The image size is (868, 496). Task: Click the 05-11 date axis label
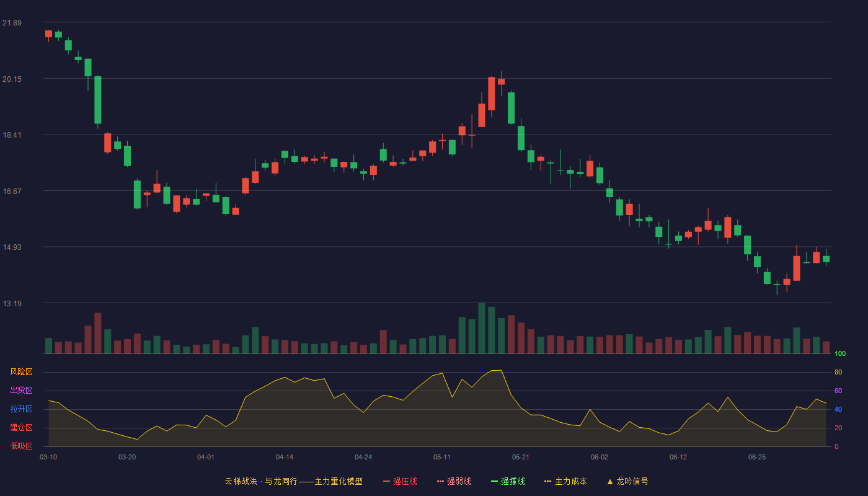point(442,457)
